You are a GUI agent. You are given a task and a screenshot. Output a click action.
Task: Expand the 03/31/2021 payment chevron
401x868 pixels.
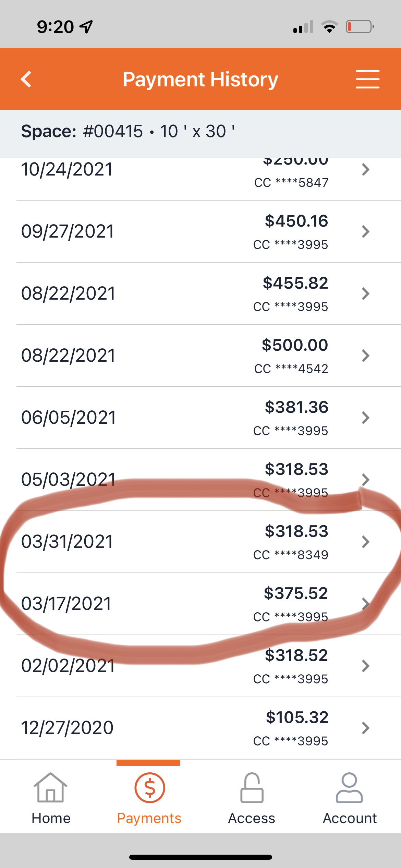366,542
